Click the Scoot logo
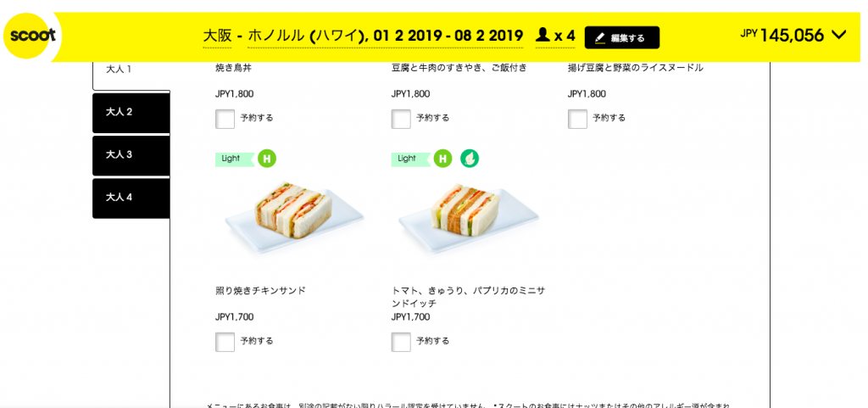 click(32, 36)
